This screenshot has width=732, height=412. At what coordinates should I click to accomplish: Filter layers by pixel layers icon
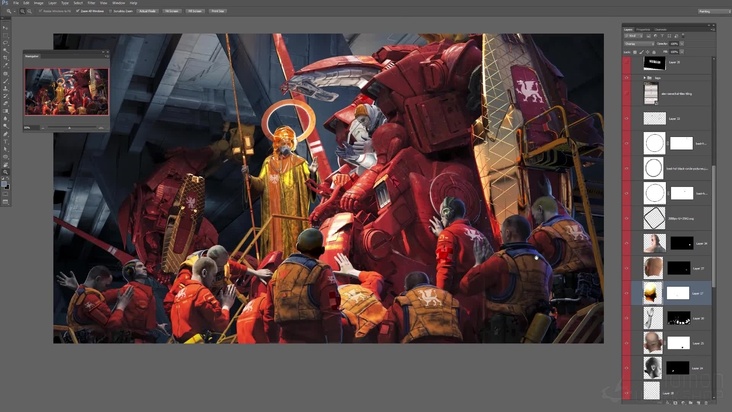point(648,36)
